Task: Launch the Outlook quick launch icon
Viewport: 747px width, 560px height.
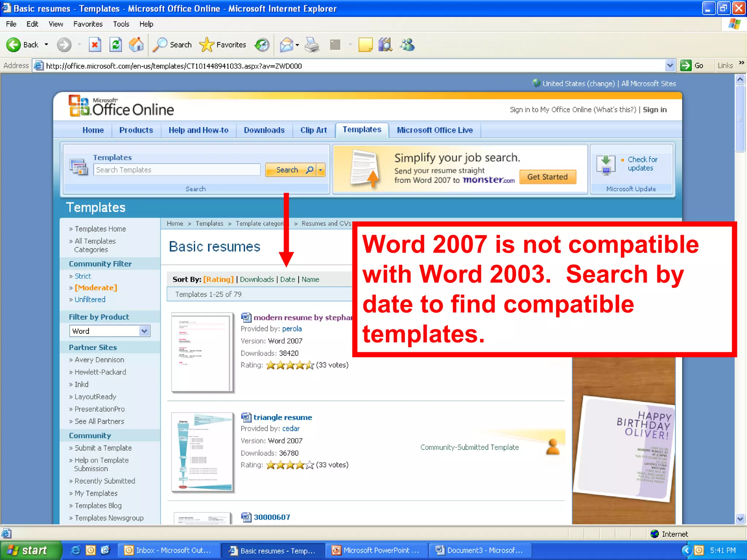Action: click(x=90, y=550)
